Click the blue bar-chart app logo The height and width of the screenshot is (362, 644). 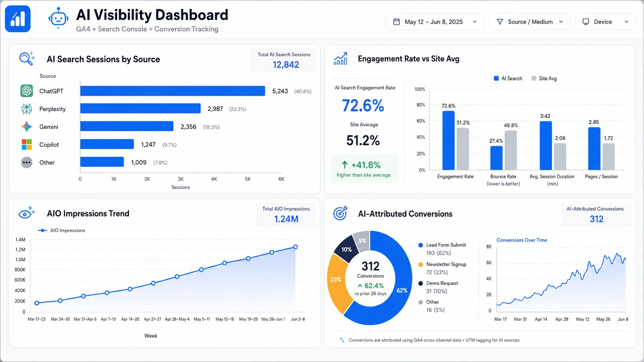(x=18, y=18)
